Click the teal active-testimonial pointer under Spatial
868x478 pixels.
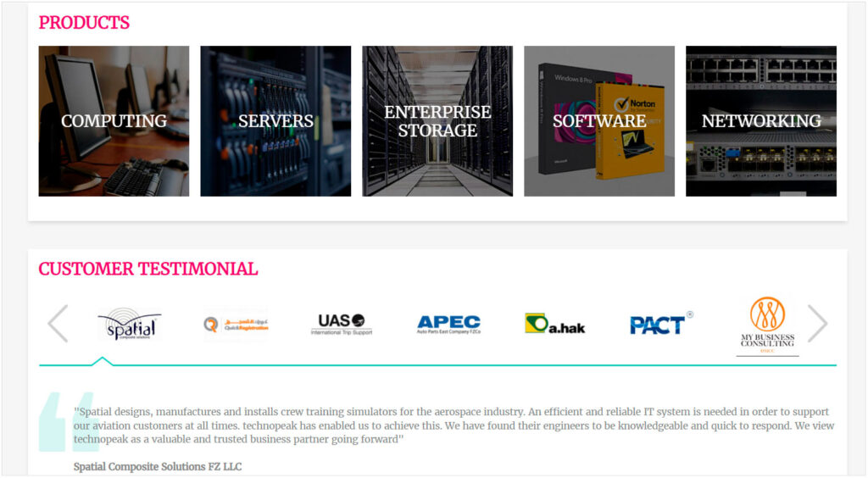[x=103, y=362]
